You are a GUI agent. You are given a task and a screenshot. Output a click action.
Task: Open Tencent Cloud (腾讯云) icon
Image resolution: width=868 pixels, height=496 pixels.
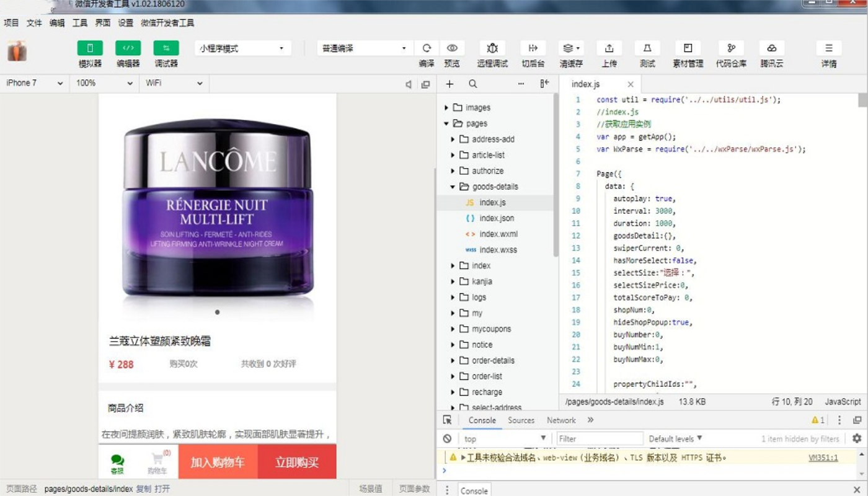pos(772,48)
